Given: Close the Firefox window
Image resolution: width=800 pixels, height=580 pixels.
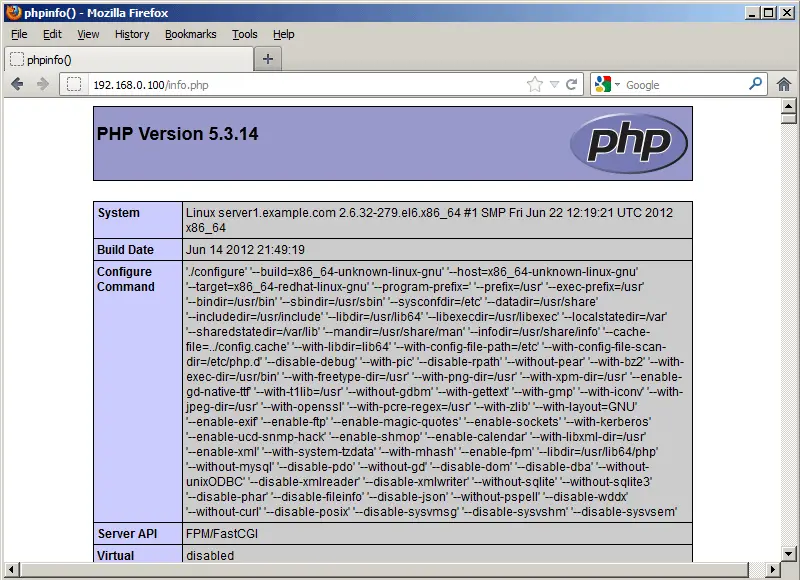Looking at the screenshot, I should (x=786, y=13).
